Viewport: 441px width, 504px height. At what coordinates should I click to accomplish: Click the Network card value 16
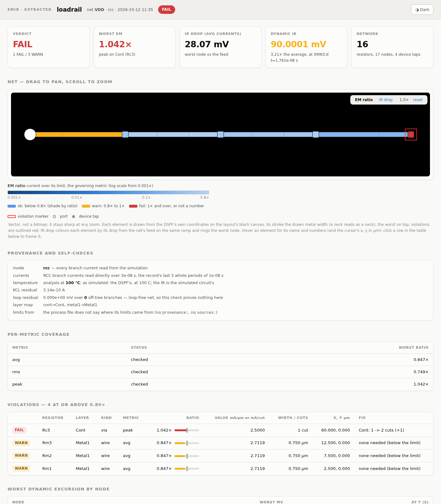click(362, 44)
